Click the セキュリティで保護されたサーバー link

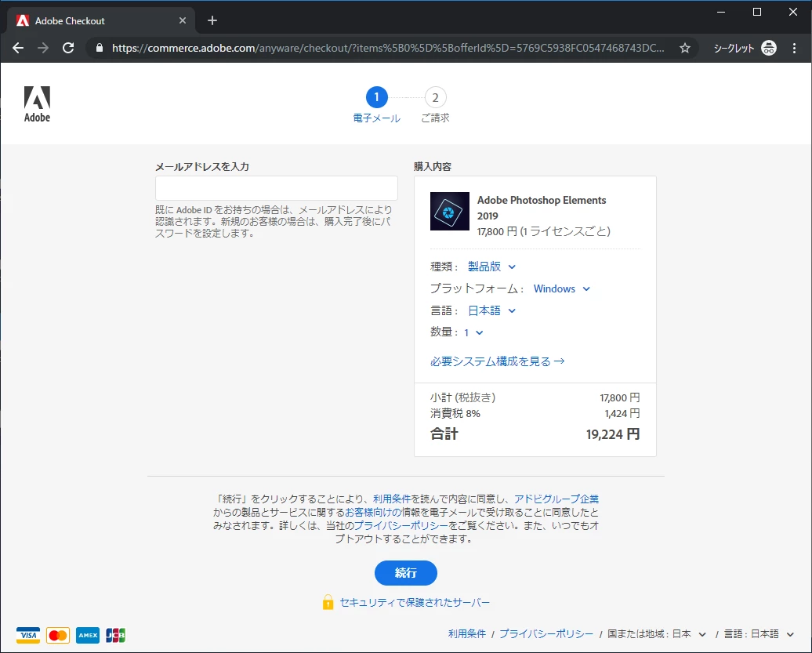point(415,602)
